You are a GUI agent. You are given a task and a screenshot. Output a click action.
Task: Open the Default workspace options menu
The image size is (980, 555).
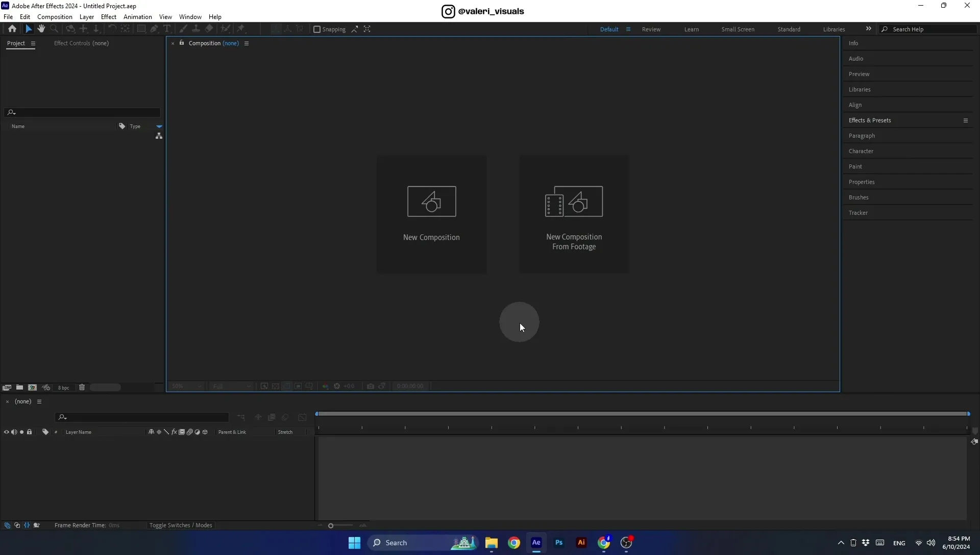[628, 29]
